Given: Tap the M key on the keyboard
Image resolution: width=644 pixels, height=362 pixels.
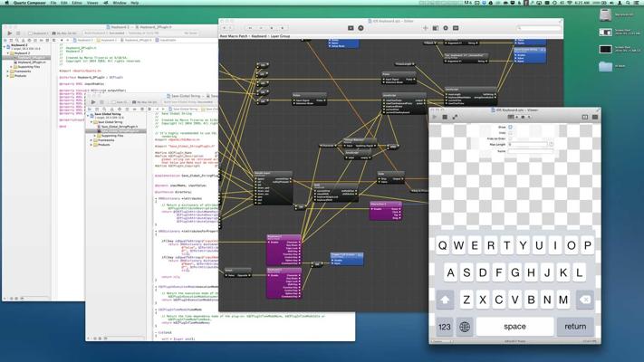Looking at the screenshot, I should coord(563,300).
